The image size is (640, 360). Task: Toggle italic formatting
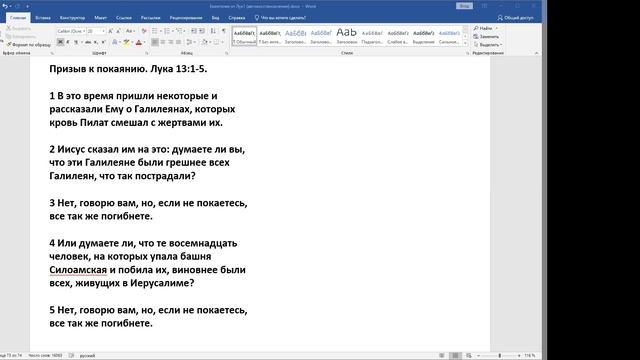68,42
